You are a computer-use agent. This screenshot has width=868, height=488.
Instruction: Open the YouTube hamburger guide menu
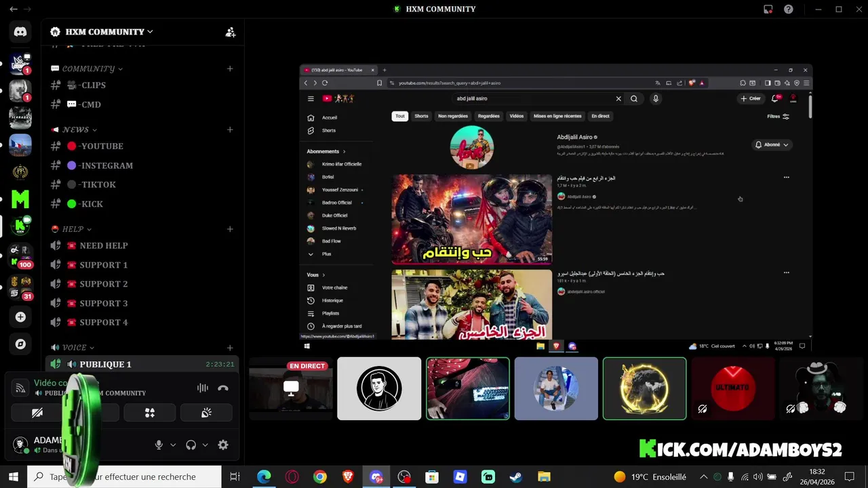click(x=311, y=98)
